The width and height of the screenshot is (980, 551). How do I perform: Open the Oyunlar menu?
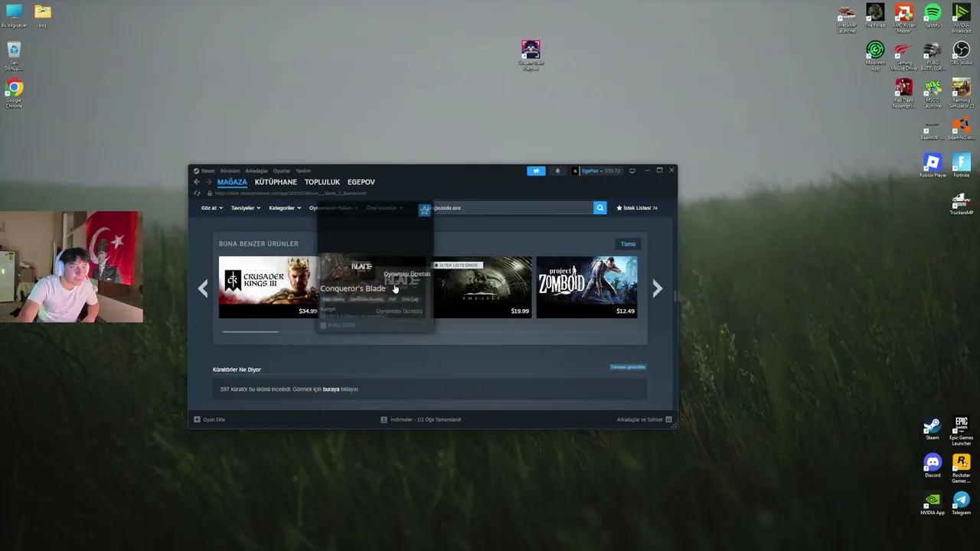point(282,171)
